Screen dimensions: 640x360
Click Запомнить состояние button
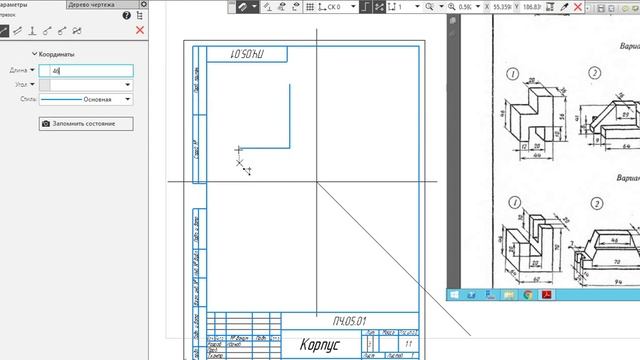86,124
